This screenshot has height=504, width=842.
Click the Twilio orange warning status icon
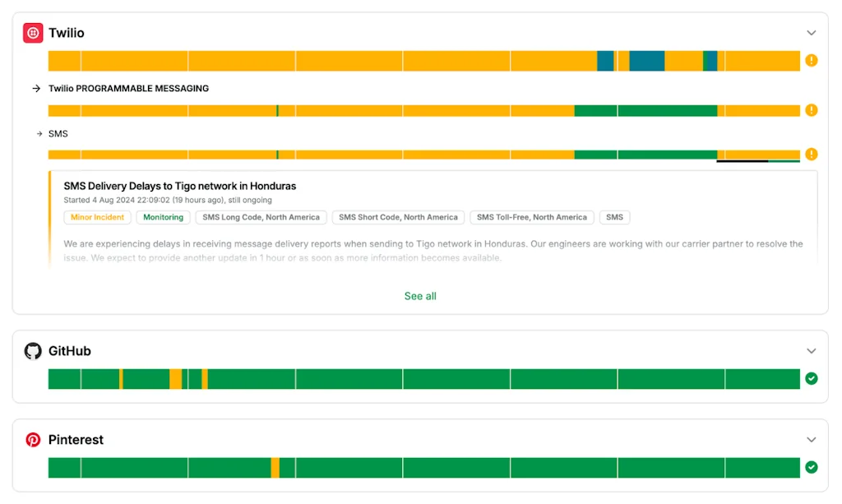point(812,60)
